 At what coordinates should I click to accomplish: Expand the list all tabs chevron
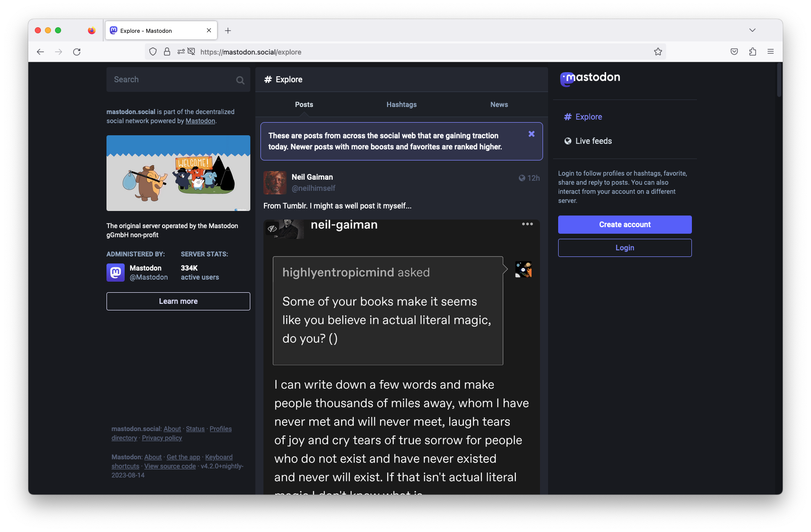752,31
